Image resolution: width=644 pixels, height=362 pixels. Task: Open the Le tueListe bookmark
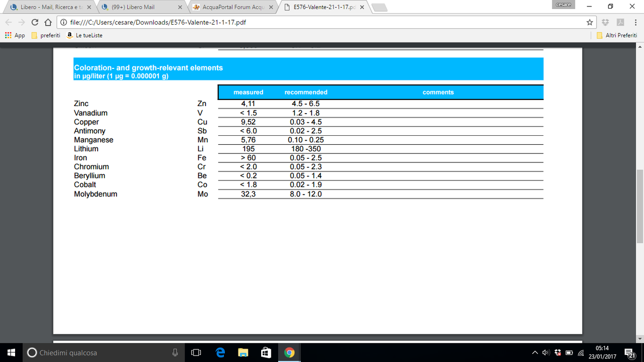(x=88, y=35)
